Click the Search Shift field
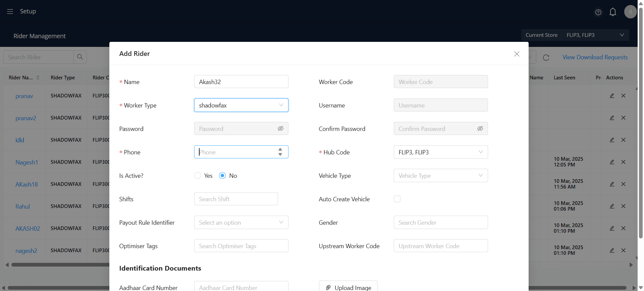644x291 pixels. pos(236,199)
